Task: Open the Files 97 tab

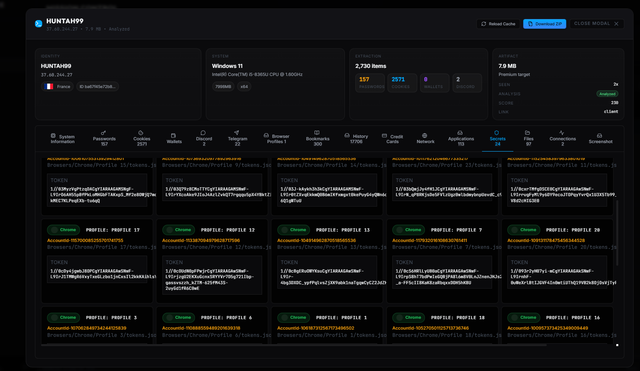Action: [528, 138]
